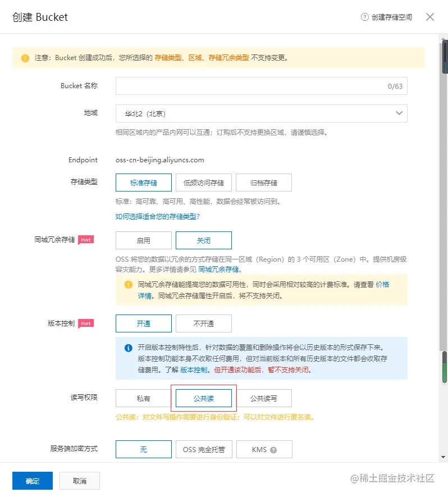Click the 确定 confirm button

tap(33, 481)
